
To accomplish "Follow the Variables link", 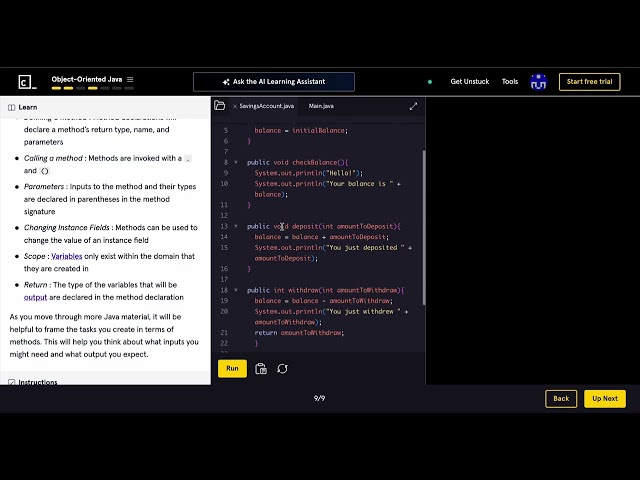I will (67, 256).
